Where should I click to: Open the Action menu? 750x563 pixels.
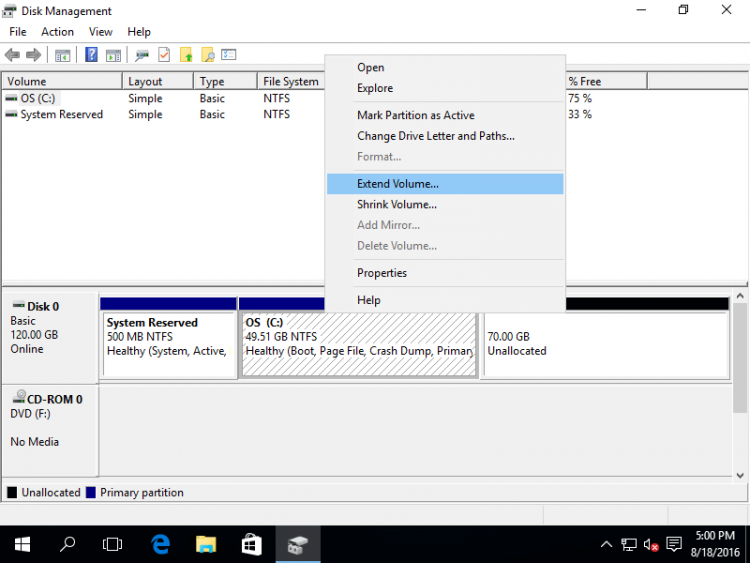[x=57, y=32]
